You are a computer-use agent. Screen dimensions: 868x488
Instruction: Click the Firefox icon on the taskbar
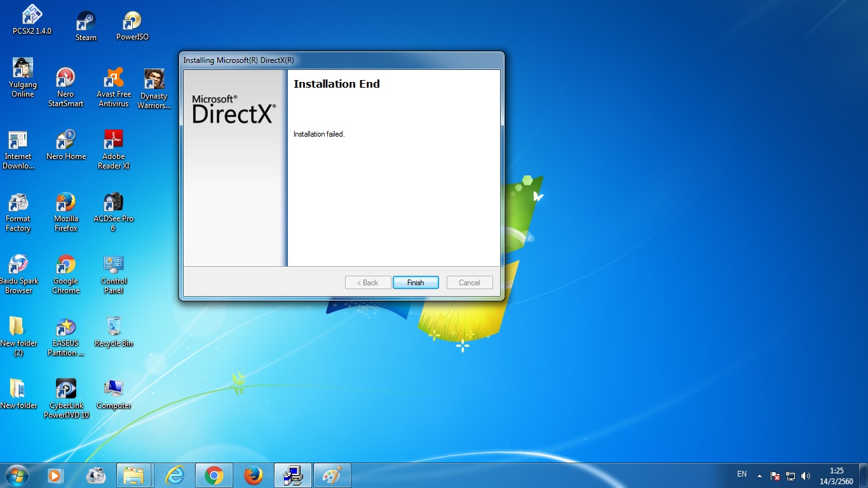pos(253,475)
